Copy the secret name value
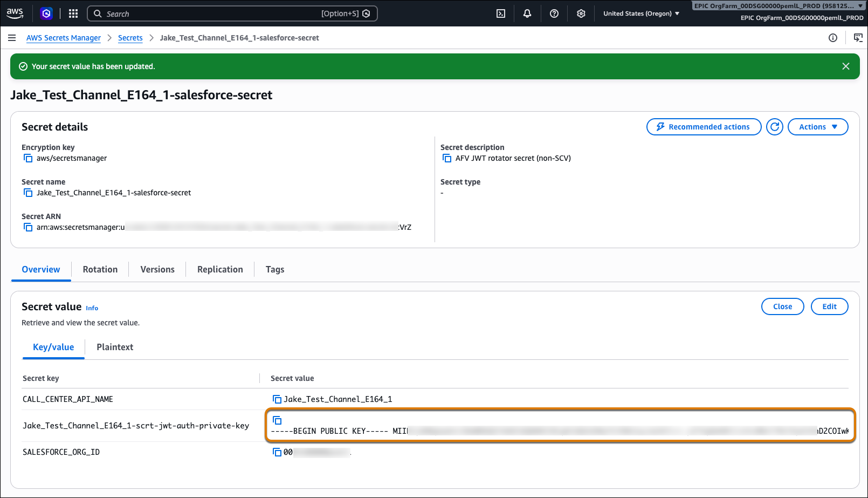 pyautogui.click(x=28, y=193)
